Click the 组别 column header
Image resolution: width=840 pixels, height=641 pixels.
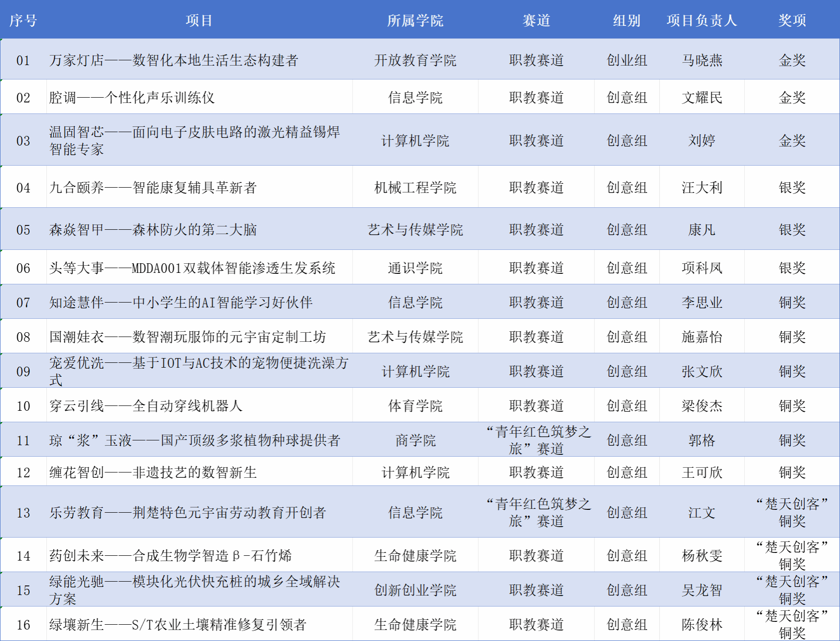[627, 21]
